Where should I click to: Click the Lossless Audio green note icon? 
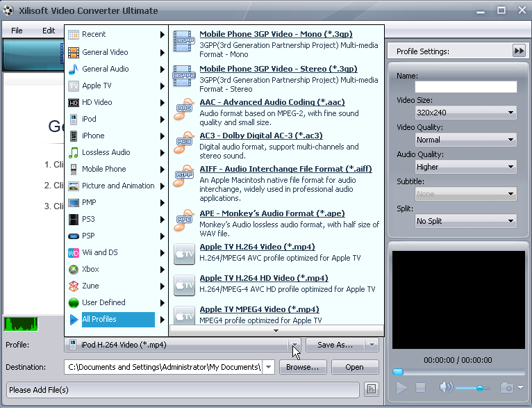(74, 152)
